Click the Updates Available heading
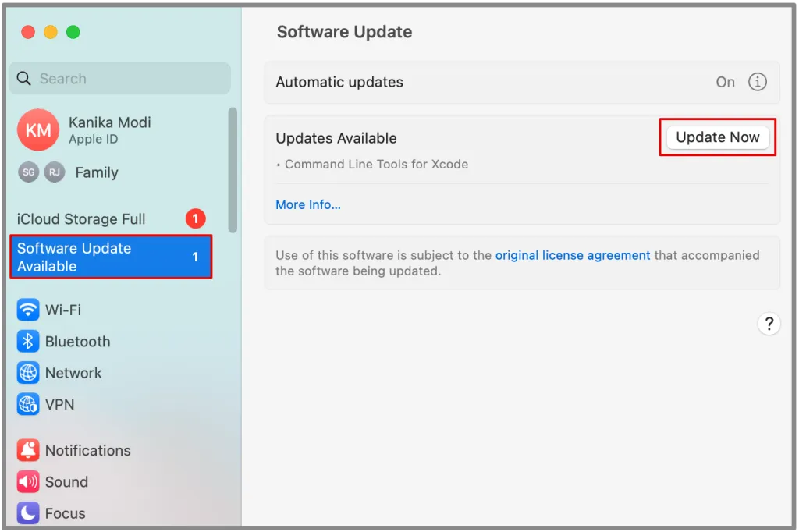The image size is (799, 532). point(336,138)
